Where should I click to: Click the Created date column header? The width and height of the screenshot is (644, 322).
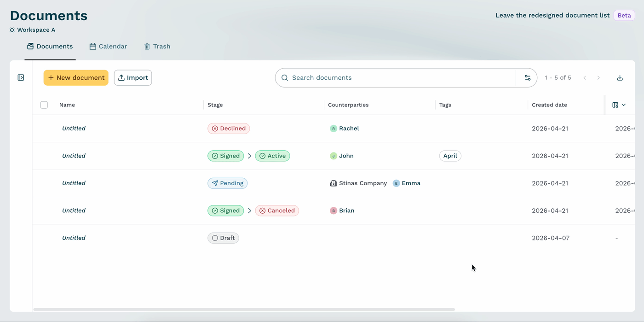click(x=549, y=105)
